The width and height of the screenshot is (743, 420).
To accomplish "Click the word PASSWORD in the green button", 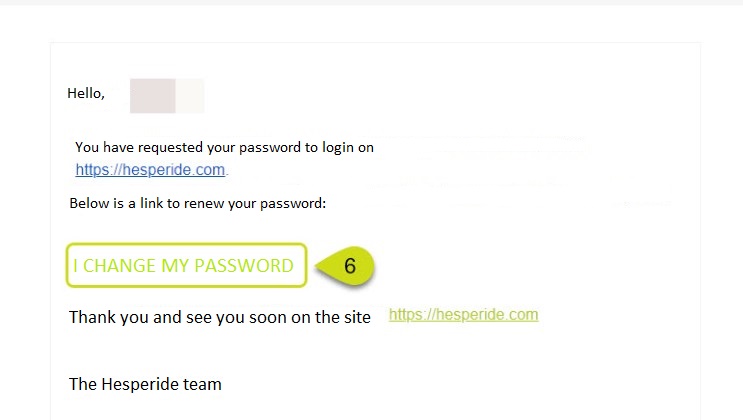I will tap(244, 266).
